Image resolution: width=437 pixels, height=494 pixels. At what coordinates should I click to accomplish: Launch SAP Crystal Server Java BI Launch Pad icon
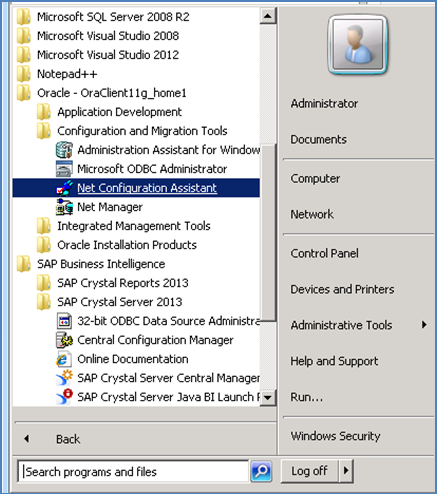pos(64,397)
